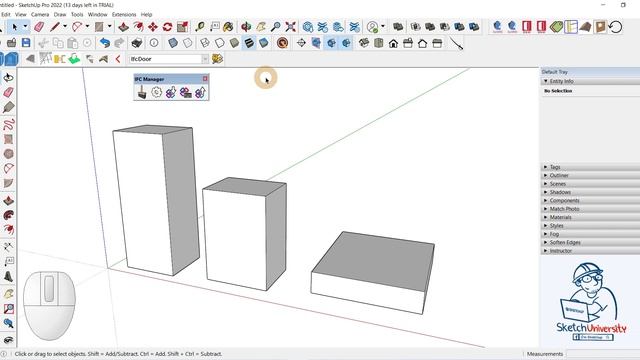Screen dimensions: 640x360
Task: Pick the Paint Bucket tool in the top toolbar
Action: click(x=229, y=27)
